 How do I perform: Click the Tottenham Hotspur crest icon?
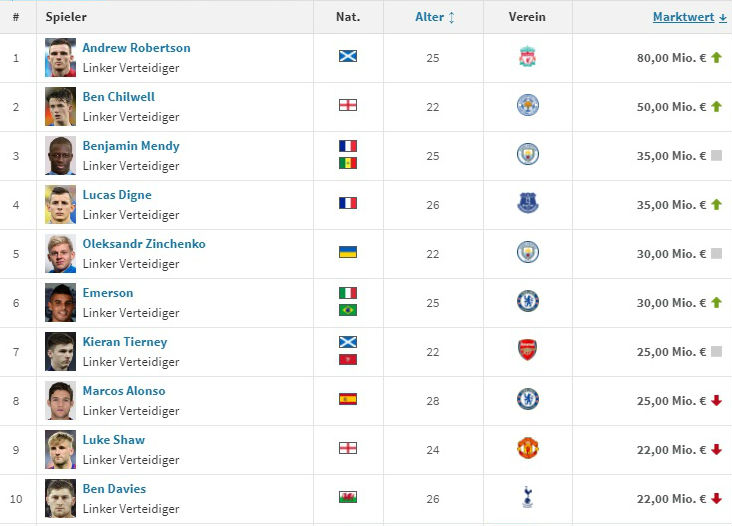tap(527, 497)
